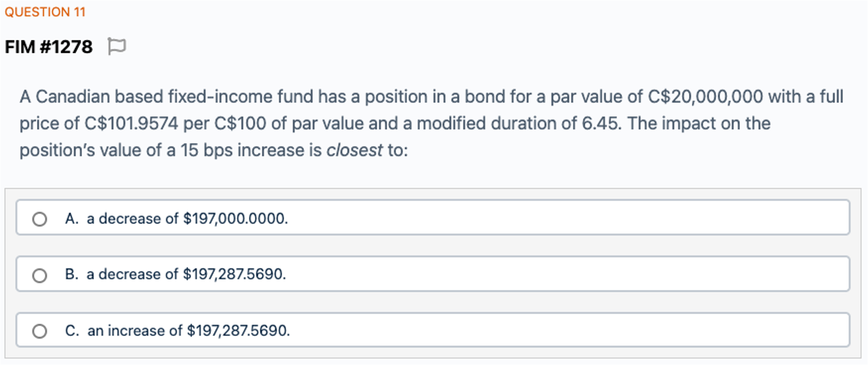Click the FIM #1278 heading
The width and height of the screenshot is (868, 365).
49,47
